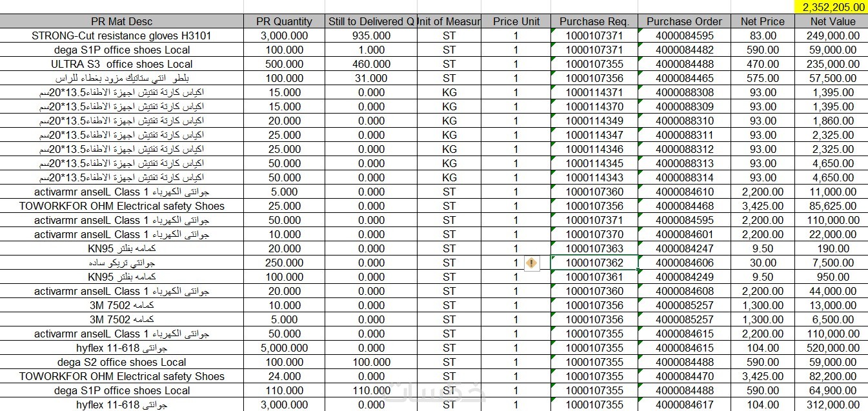Click the 'PR Mat Desc' column header
This screenshot has height=411, width=868.
coord(121,21)
